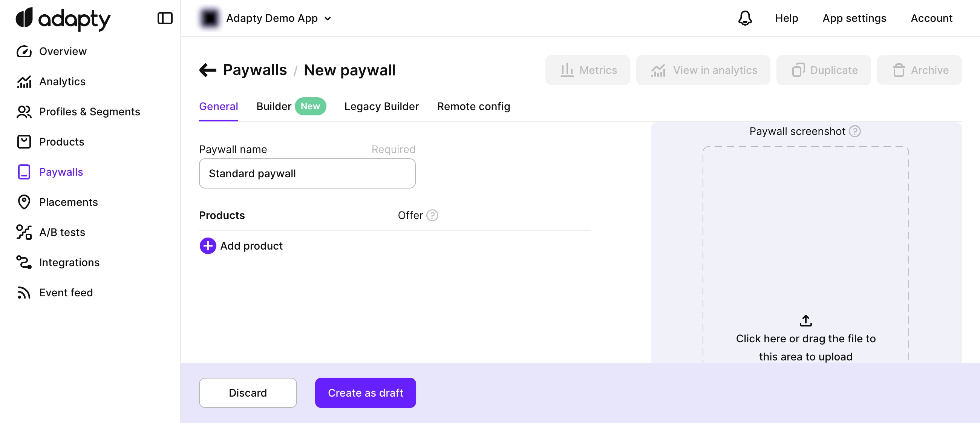Click the plus icon to add product
Screen dimensions: 980x423
click(x=208, y=246)
